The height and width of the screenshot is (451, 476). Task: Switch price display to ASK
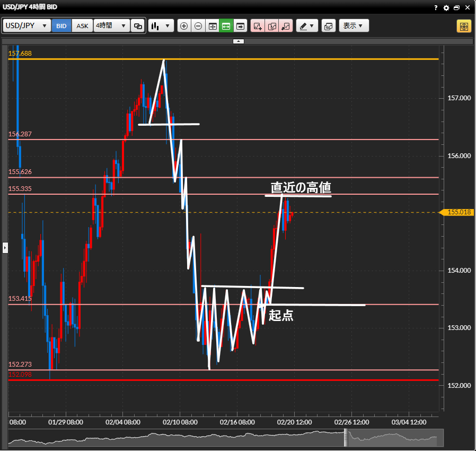tap(82, 26)
